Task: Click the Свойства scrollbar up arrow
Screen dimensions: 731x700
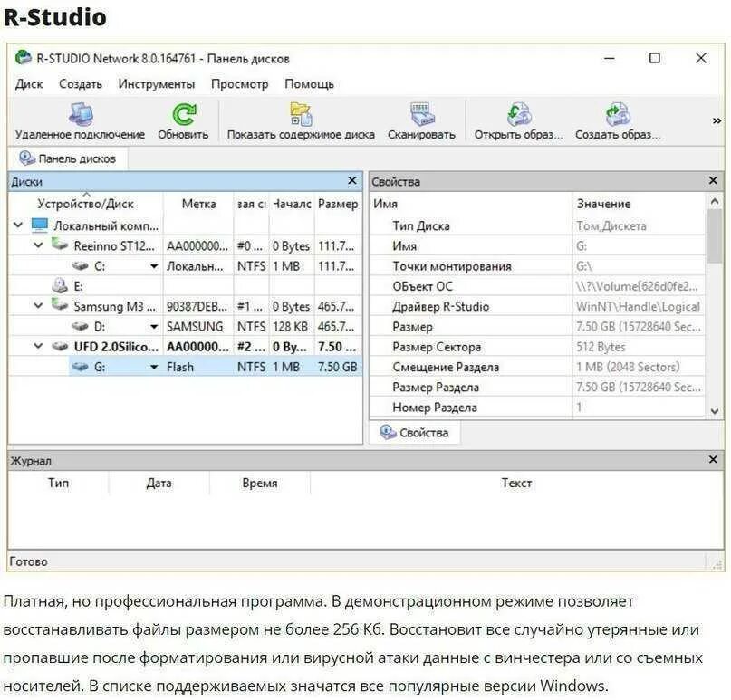Action: [x=715, y=201]
